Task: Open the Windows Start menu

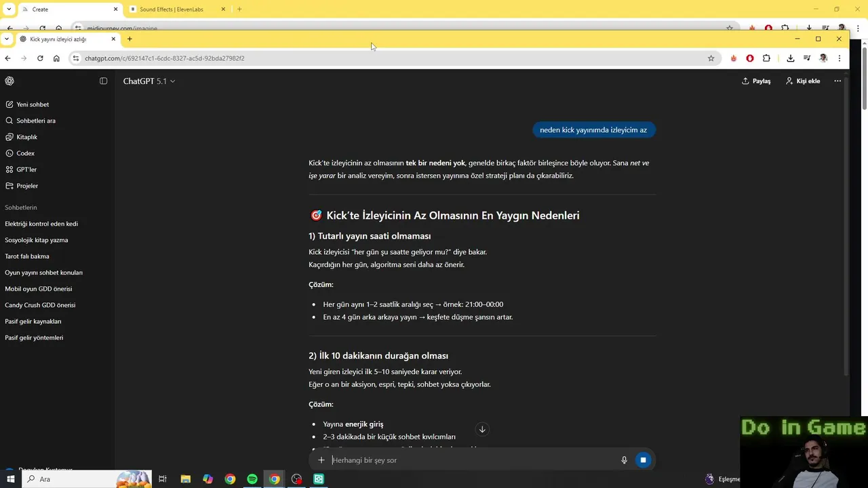Action: [10, 479]
